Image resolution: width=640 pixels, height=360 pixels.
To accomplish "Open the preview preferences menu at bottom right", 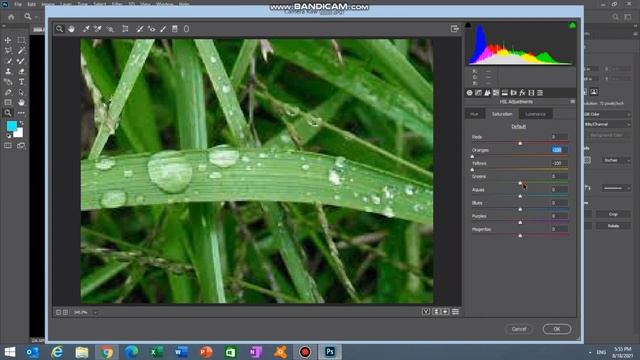I will [x=456, y=312].
